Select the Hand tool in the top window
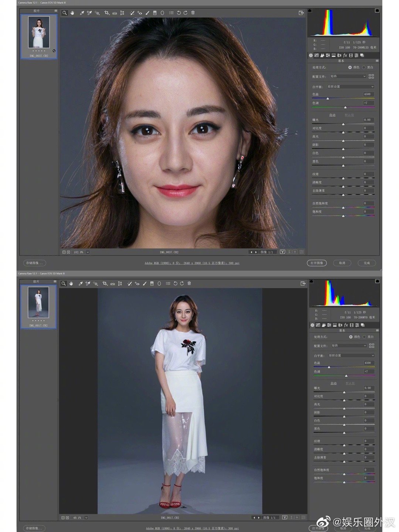 pos(72,13)
